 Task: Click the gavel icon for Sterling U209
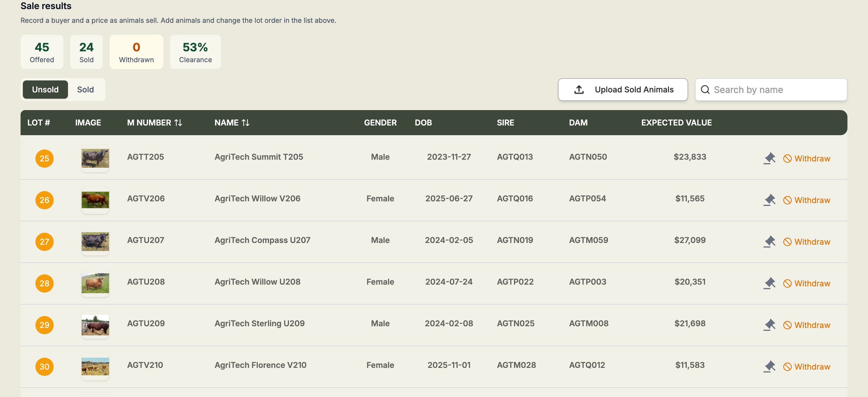coord(769,325)
